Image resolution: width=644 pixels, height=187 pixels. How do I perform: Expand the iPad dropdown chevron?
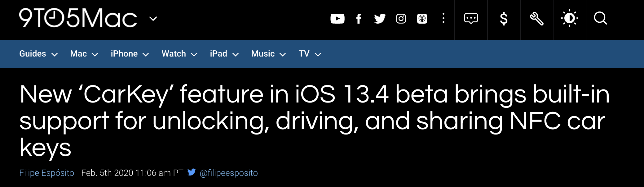236,54
